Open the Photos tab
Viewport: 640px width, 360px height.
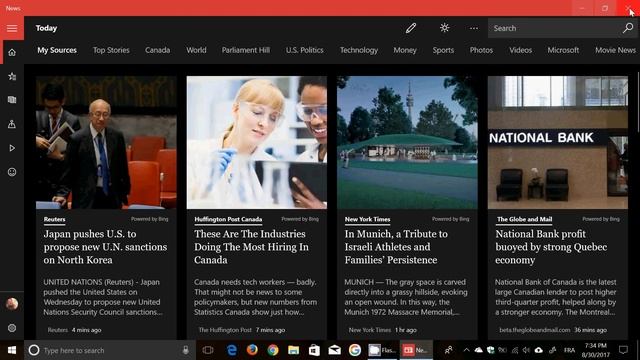pyautogui.click(x=481, y=50)
